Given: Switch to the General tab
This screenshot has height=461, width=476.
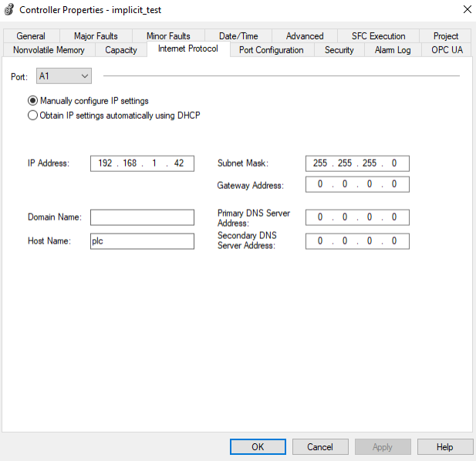Looking at the screenshot, I should [31, 35].
